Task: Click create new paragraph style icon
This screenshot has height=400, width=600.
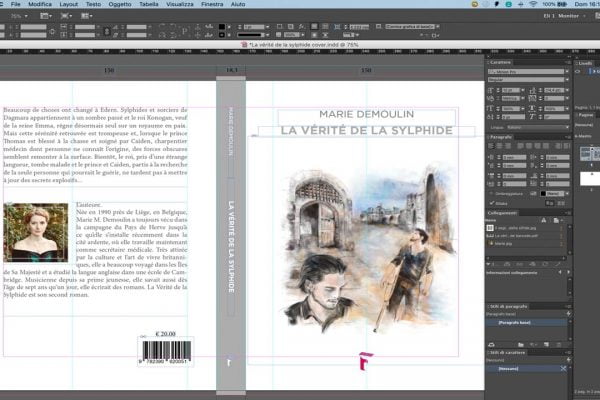Action: pyautogui.click(x=546, y=344)
